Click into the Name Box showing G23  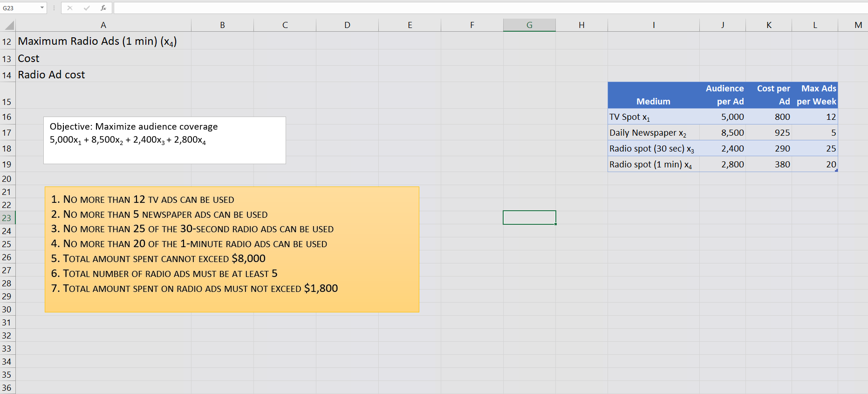(x=20, y=8)
